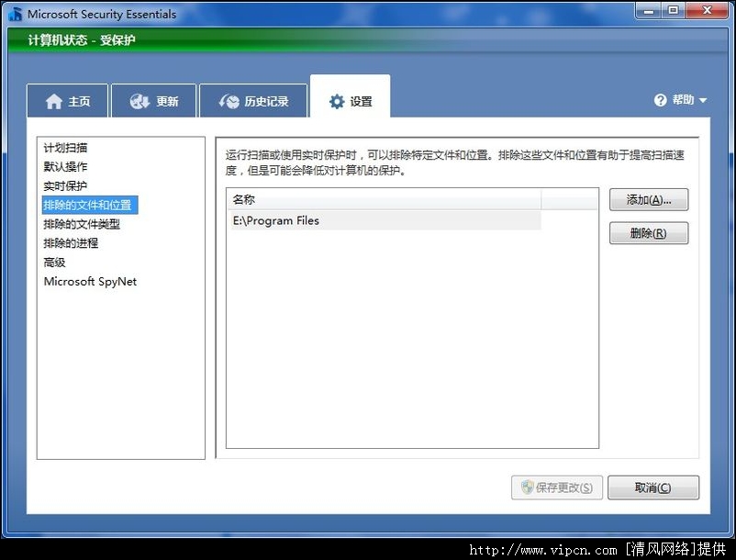Open the 历史记录 tab
The width and height of the screenshot is (736, 560).
tap(253, 101)
